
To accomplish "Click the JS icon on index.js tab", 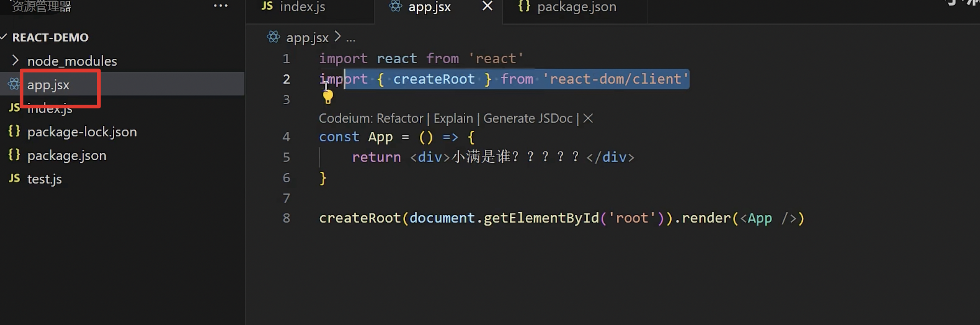I will [267, 6].
